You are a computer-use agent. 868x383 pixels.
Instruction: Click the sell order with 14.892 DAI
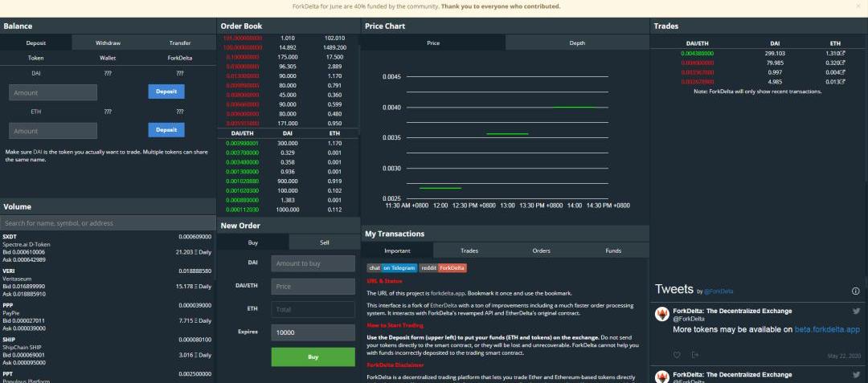[288, 47]
